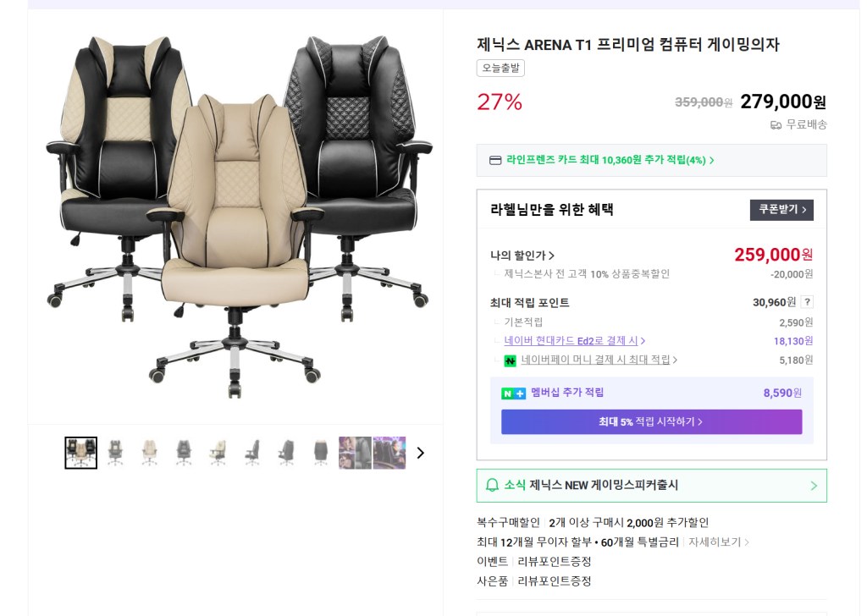Click the main three-chair product image
The height and width of the screenshot is (616, 867).
tap(237, 216)
